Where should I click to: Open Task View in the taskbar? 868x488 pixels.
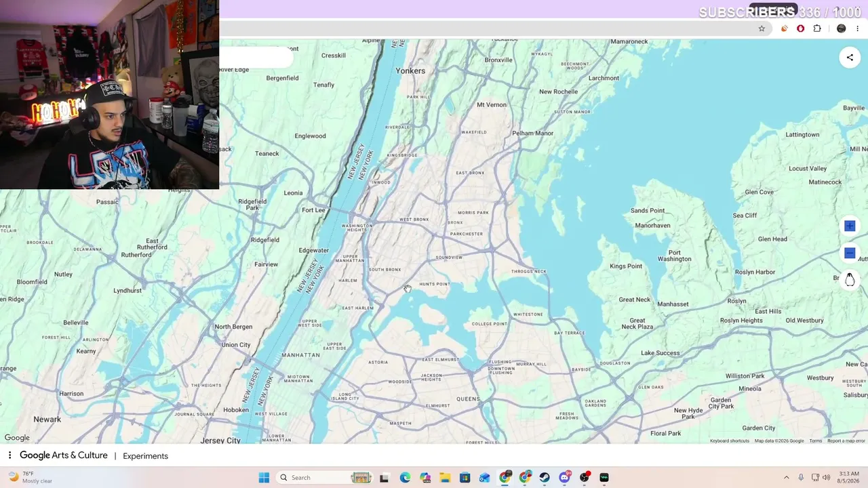pos(384,478)
